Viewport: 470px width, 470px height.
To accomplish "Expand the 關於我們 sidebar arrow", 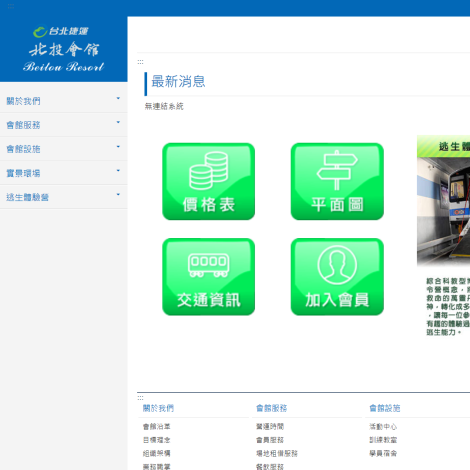I will point(118,98).
